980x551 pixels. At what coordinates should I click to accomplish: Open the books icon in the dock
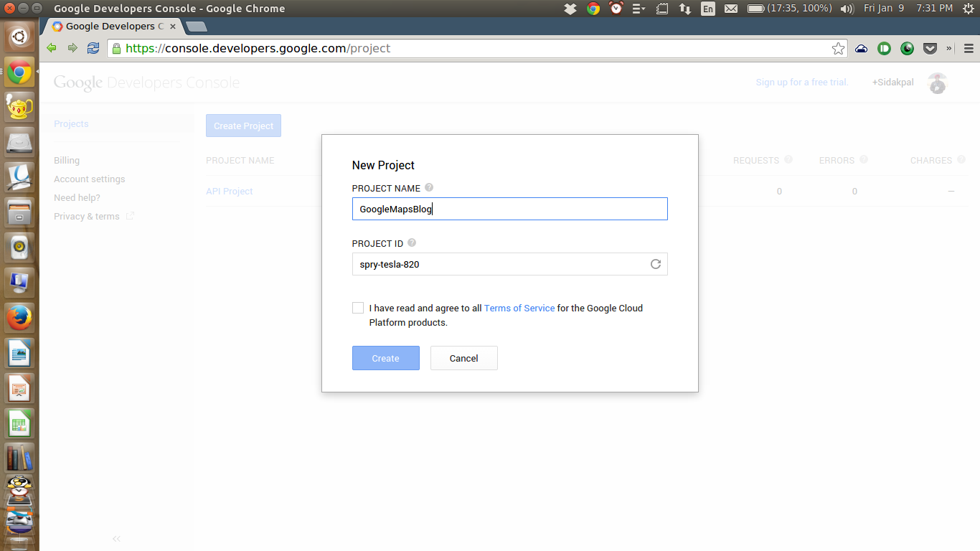point(19,459)
